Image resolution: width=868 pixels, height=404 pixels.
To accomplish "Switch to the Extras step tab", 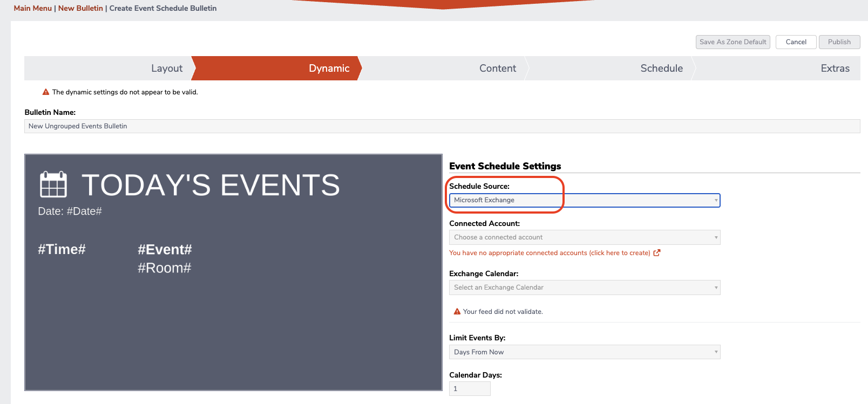I will point(777,69).
